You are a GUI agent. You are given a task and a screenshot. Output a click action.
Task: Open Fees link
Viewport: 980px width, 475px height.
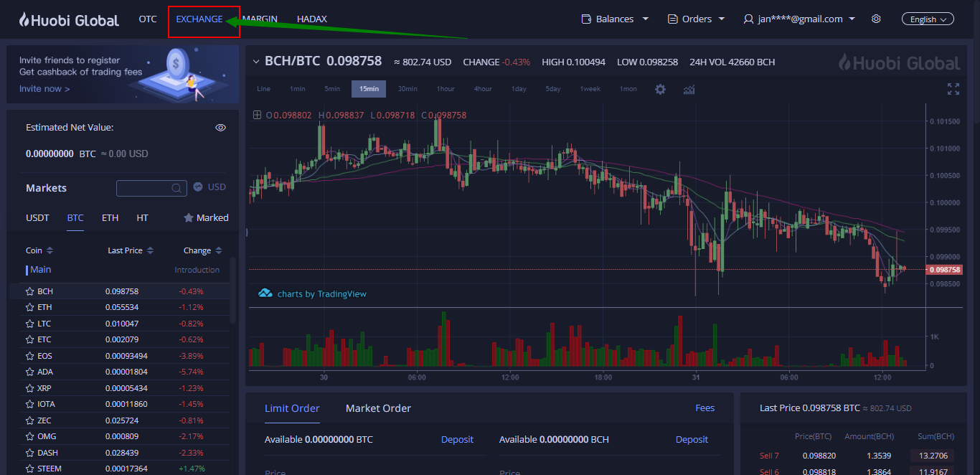[x=705, y=408]
